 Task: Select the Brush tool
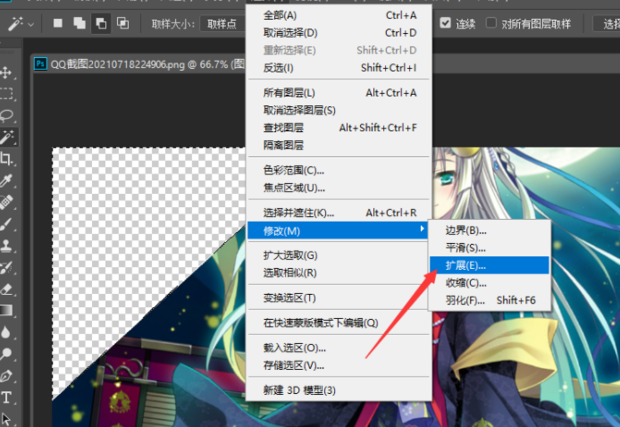[6, 225]
